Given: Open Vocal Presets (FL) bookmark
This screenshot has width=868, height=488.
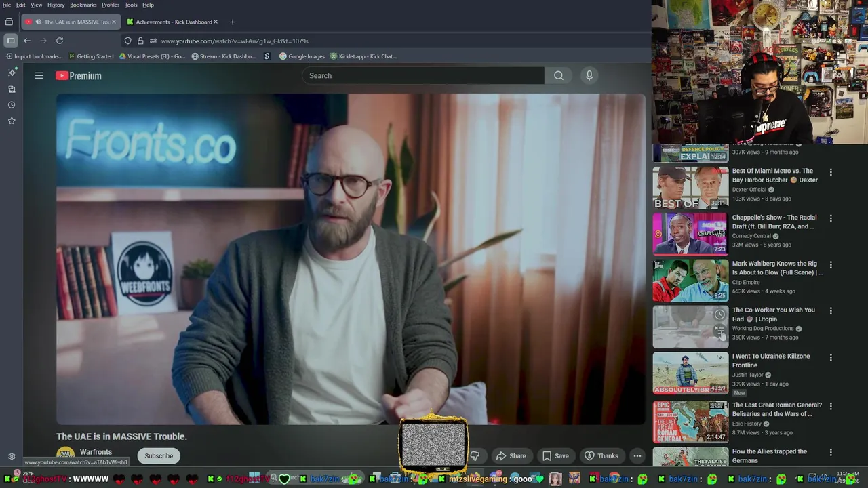Looking at the screenshot, I should pyautogui.click(x=151, y=56).
